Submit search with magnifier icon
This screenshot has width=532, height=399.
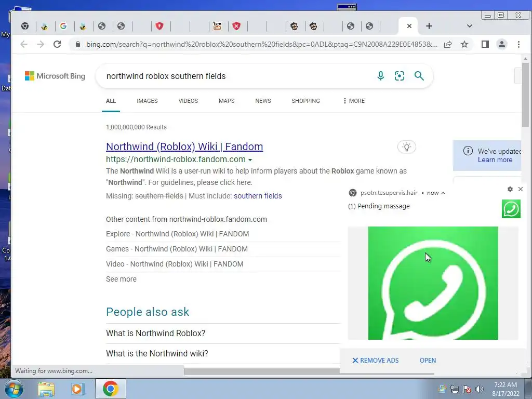coord(419,76)
